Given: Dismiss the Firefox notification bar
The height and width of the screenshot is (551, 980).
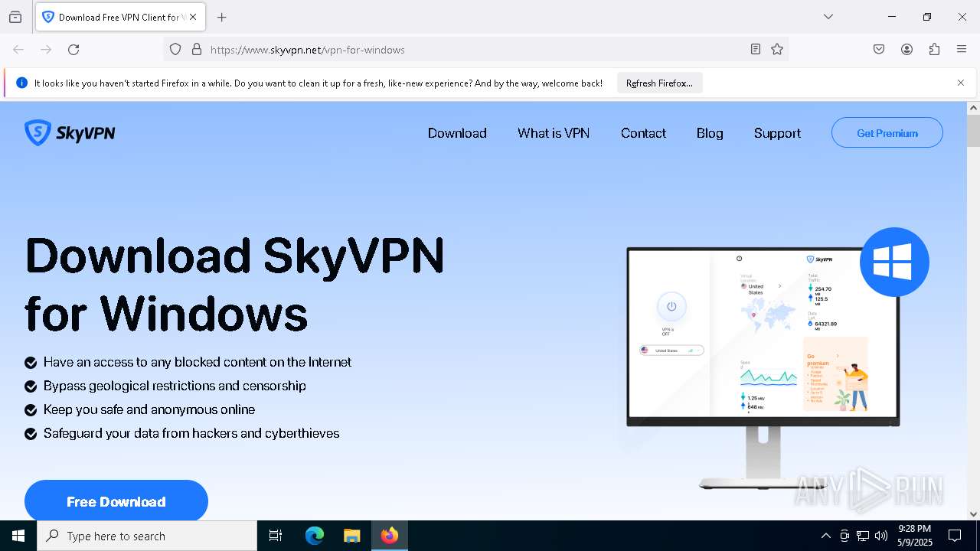Looking at the screenshot, I should (961, 83).
